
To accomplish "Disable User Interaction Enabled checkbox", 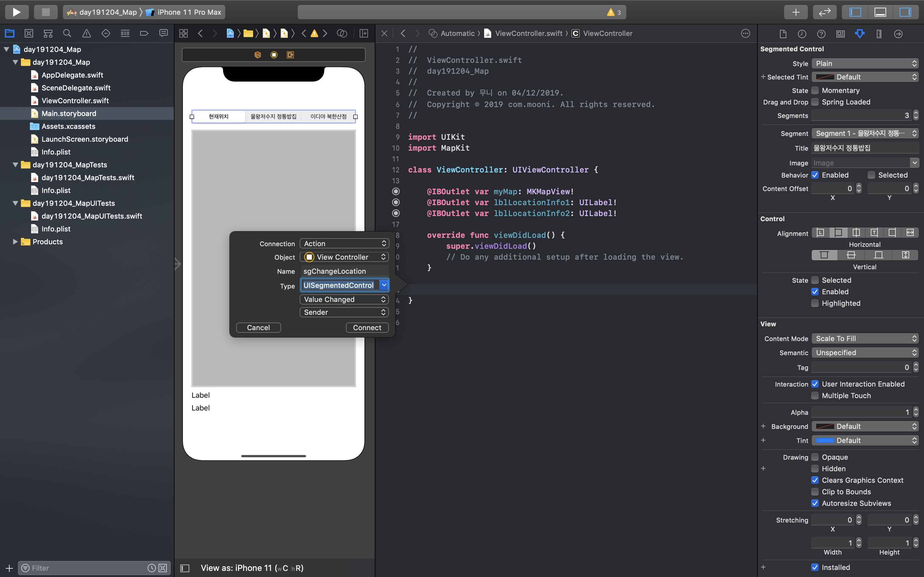I will (815, 384).
